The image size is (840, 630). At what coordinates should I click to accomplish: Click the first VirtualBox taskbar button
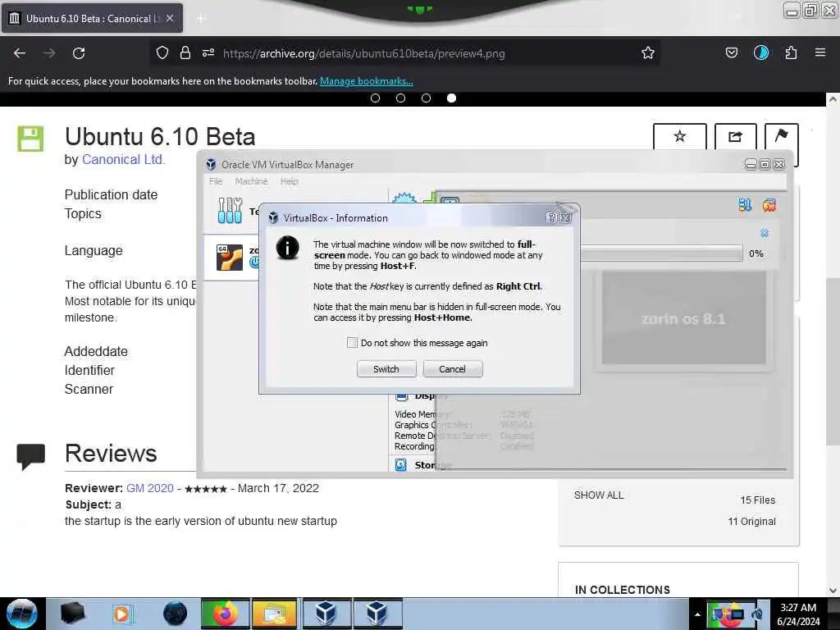coord(326,614)
